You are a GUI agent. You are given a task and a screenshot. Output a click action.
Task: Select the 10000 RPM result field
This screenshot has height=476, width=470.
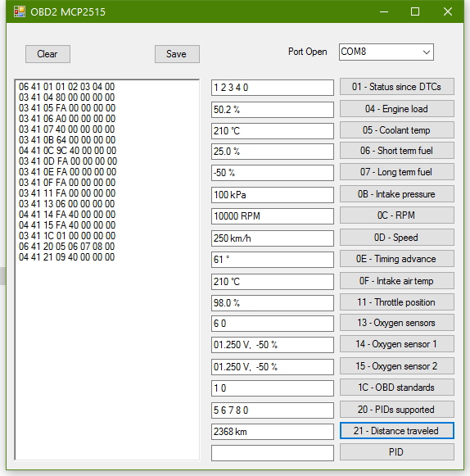(273, 216)
